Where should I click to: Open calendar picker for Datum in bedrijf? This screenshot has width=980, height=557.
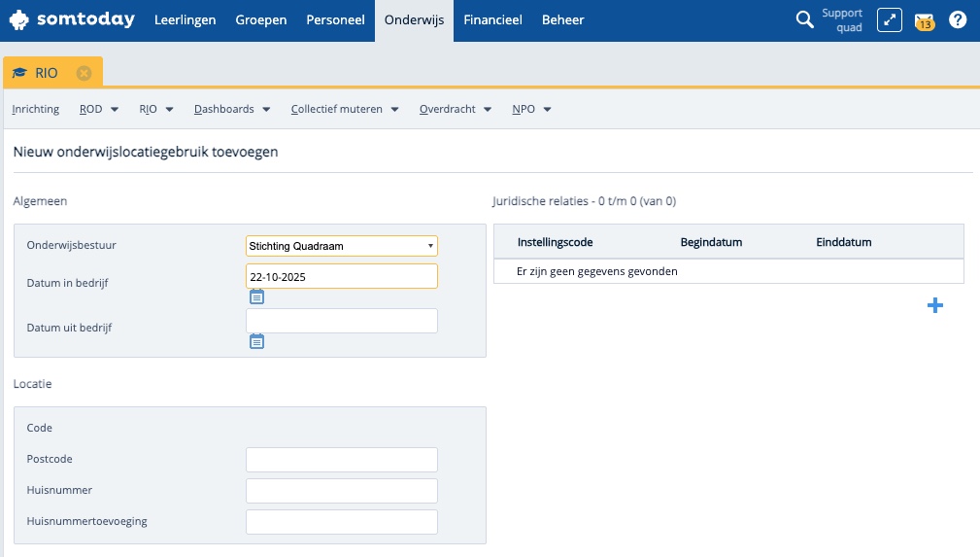(256, 296)
